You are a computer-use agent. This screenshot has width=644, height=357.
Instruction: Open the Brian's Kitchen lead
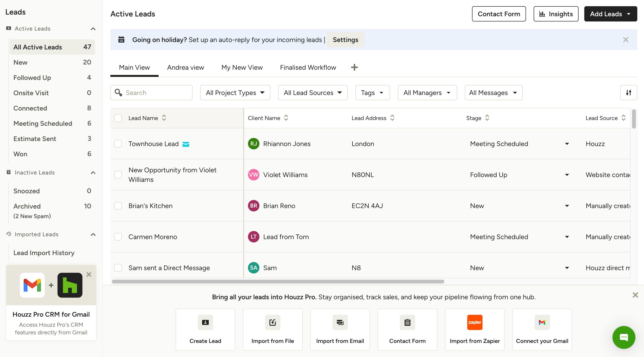150,206
